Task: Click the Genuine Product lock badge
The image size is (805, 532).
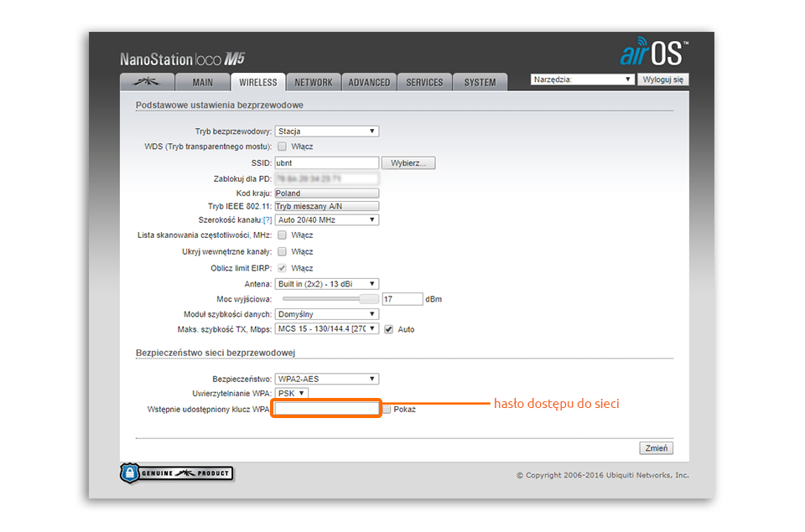Action: 177,473
